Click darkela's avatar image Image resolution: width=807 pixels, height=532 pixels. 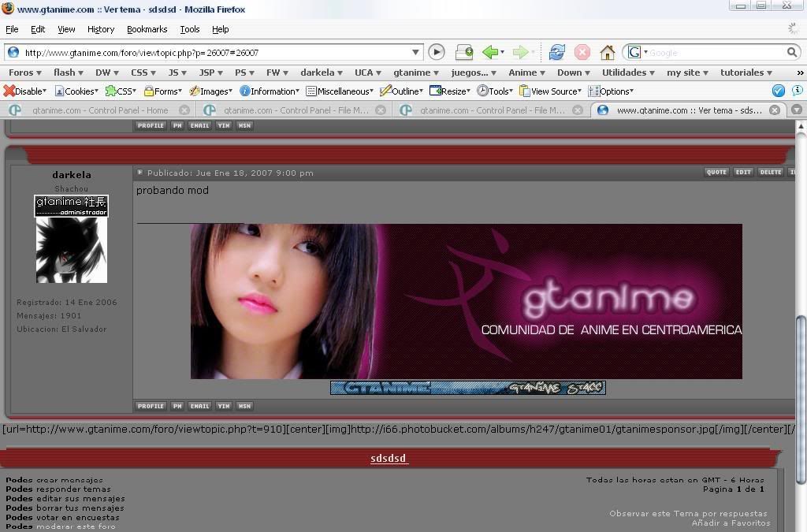[x=72, y=250]
